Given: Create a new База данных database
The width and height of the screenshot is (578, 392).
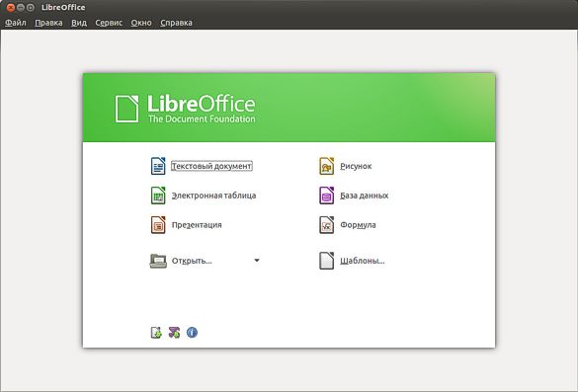Looking at the screenshot, I should (x=354, y=196).
